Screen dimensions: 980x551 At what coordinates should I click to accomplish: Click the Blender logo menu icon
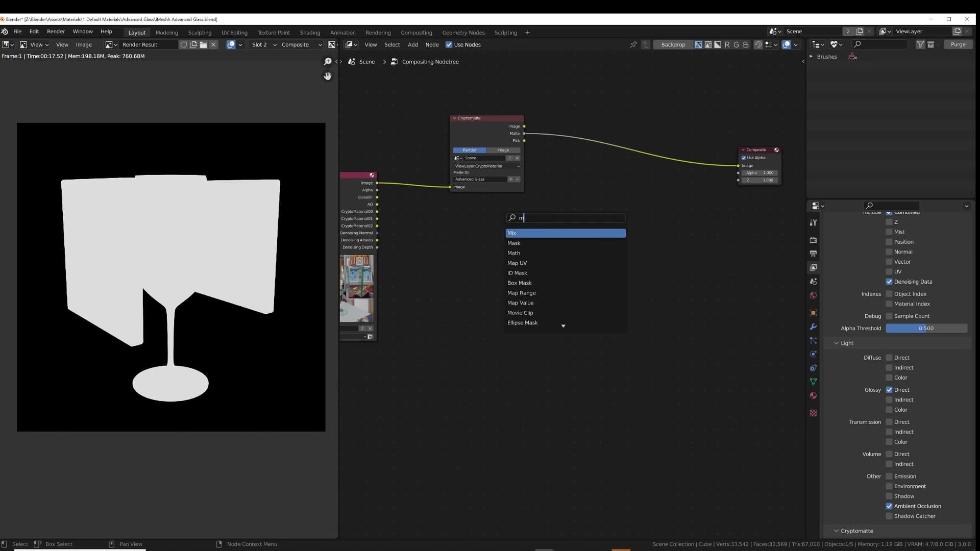[x=5, y=32]
